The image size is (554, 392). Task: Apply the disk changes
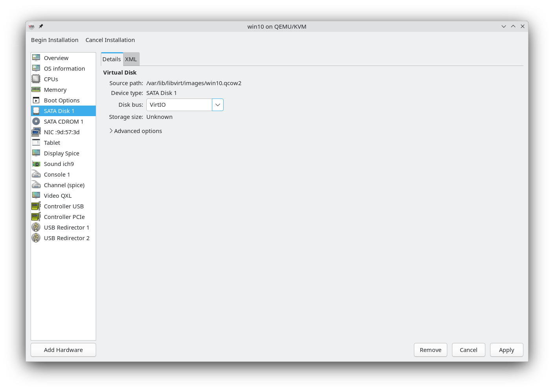(x=506, y=350)
